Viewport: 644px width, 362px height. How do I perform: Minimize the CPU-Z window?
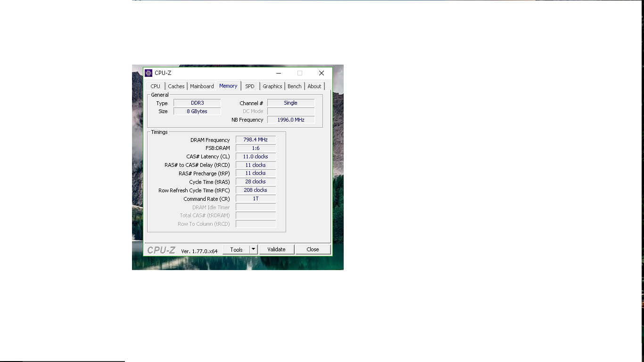279,73
